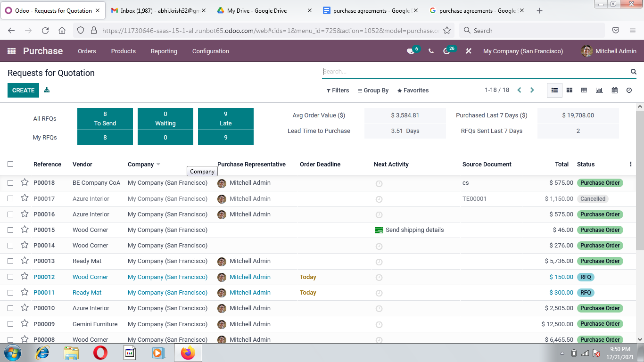Open a new browser tab
Image resolution: width=644 pixels, height=362 pixels.
[x=540, y=10]
